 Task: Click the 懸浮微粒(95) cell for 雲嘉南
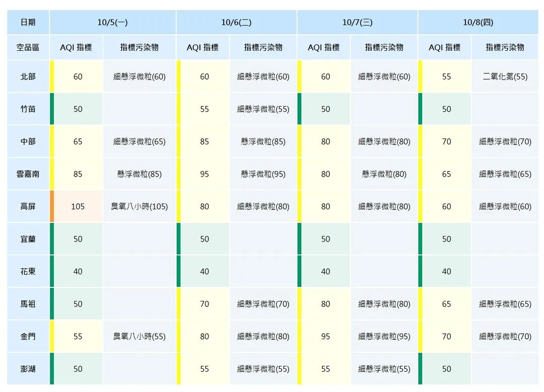pos(263,174)
